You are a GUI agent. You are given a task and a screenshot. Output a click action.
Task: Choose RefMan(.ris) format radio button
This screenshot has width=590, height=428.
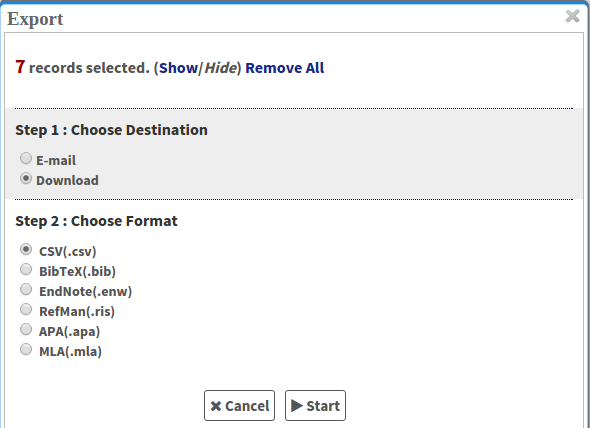[26, 309]
